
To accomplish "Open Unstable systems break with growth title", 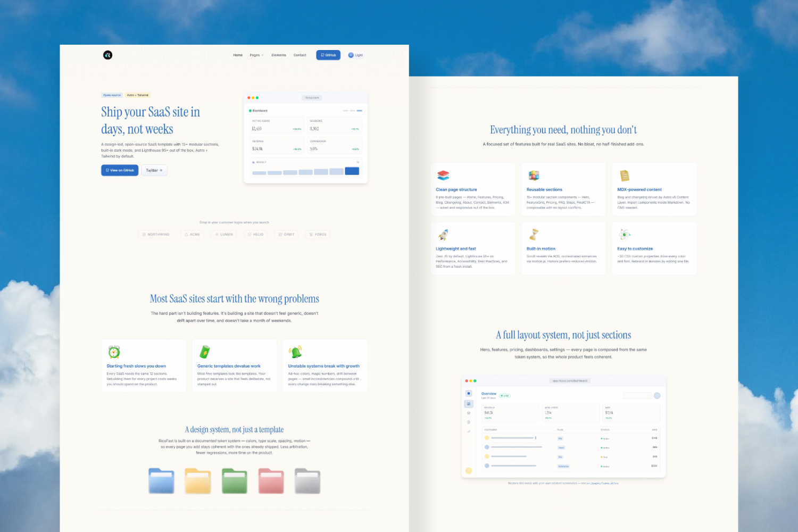I will coord(324,366).
